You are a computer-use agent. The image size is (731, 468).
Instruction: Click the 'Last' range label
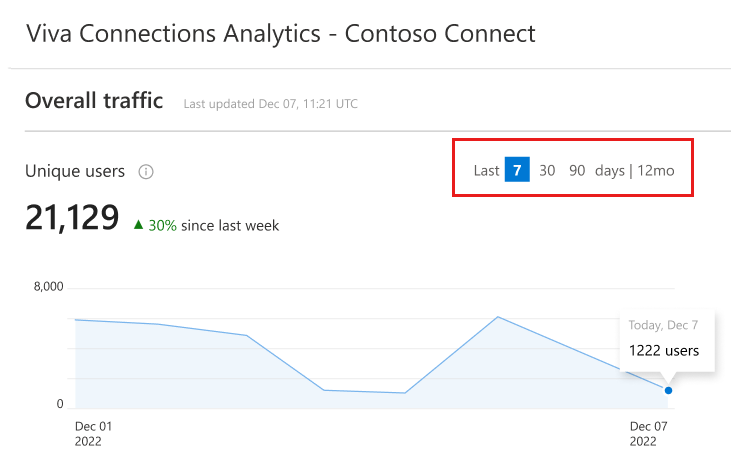(486, 171)
